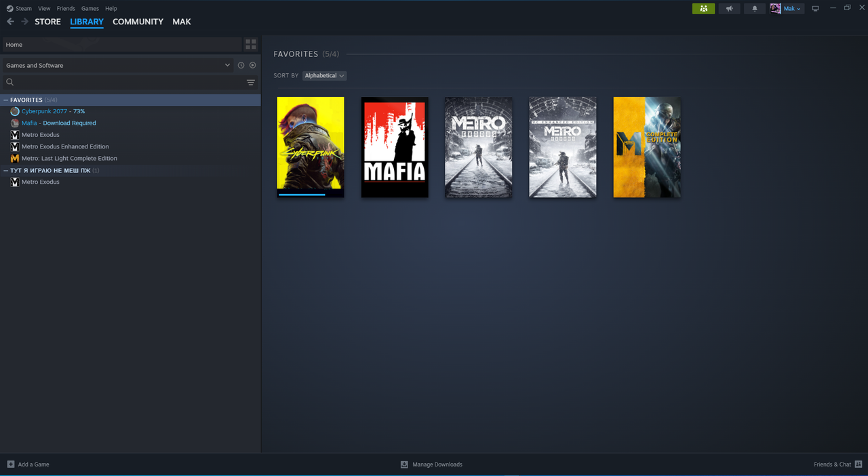Click the Steam logo menu icon
Image resolution: width=868 pixels, height=476 pixels.
coord(9,9)
